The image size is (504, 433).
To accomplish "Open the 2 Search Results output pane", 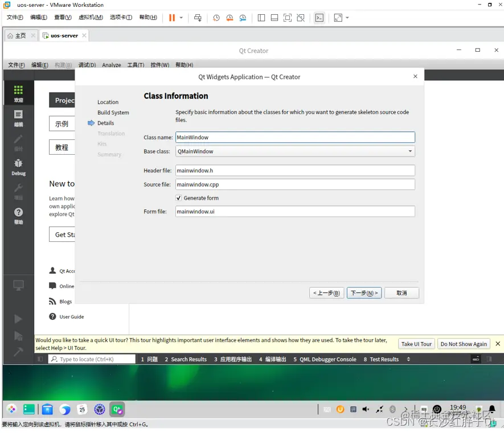I will 186,359.
